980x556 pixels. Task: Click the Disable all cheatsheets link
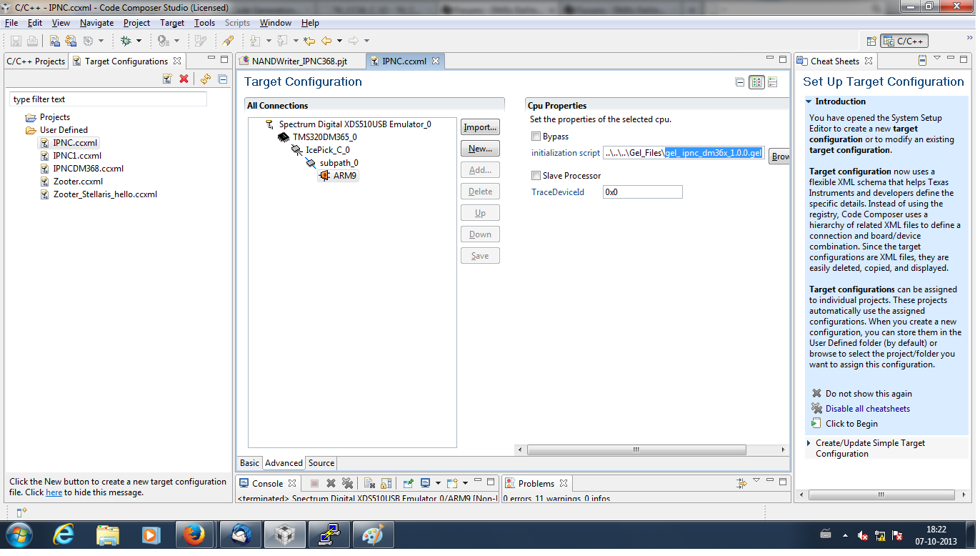pos(868,409)
